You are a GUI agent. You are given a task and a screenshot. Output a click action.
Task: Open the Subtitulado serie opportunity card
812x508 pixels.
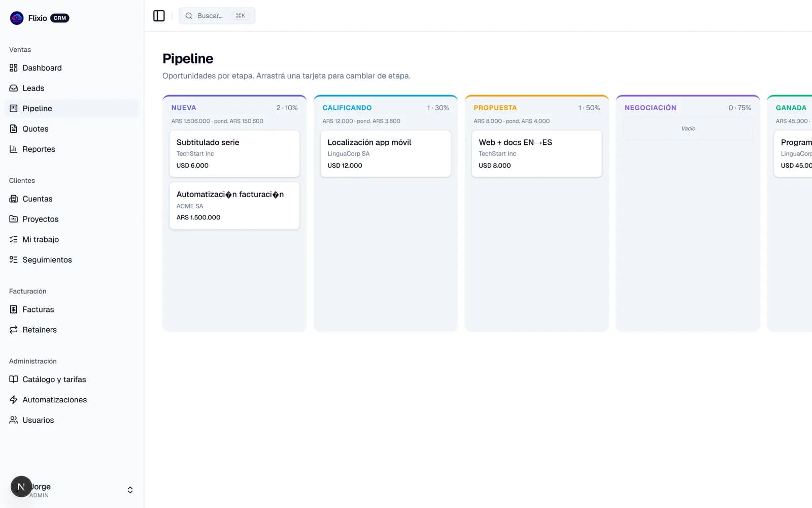tap(234, 153)
